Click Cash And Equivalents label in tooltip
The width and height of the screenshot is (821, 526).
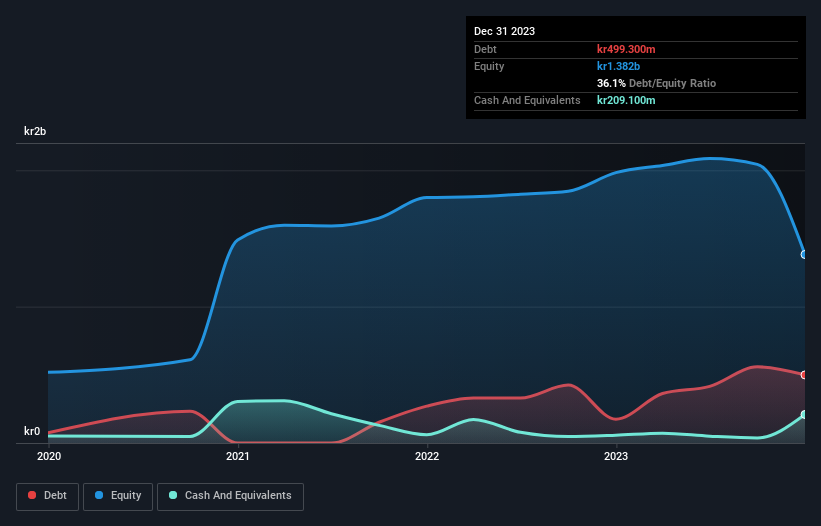coord(527,100)
